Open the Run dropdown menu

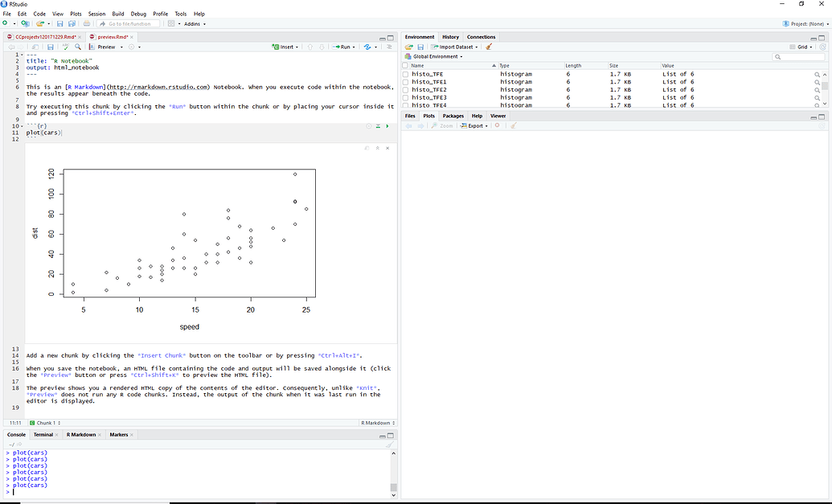[354, 47]
